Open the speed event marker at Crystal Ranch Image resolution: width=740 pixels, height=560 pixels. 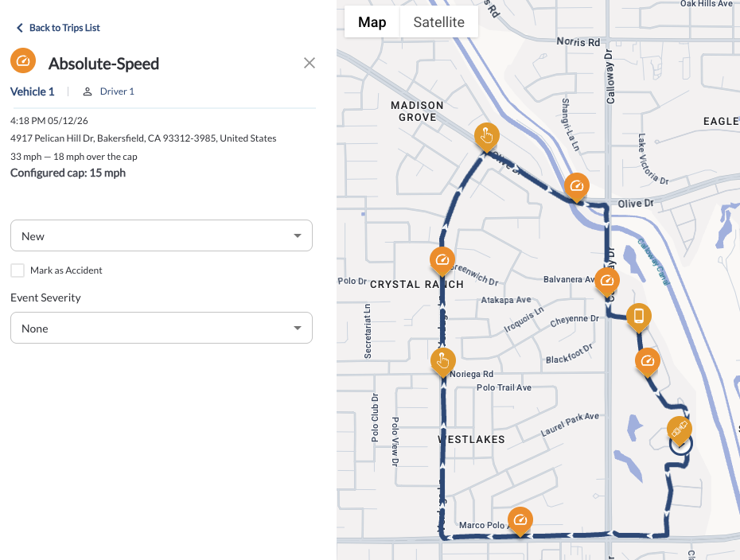(x=442, y=260)
